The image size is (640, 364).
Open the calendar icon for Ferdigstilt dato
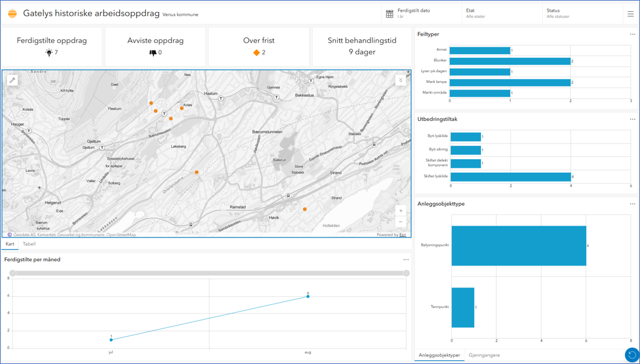pyautogui.click(x=389, y=14)
